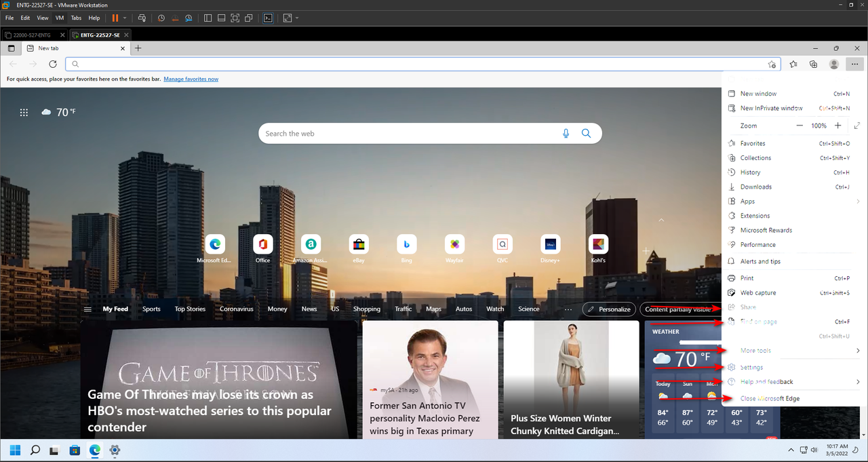868x462 pixels.
Task: Take a snapshot of the virtual machine
Action: (161, 18)
